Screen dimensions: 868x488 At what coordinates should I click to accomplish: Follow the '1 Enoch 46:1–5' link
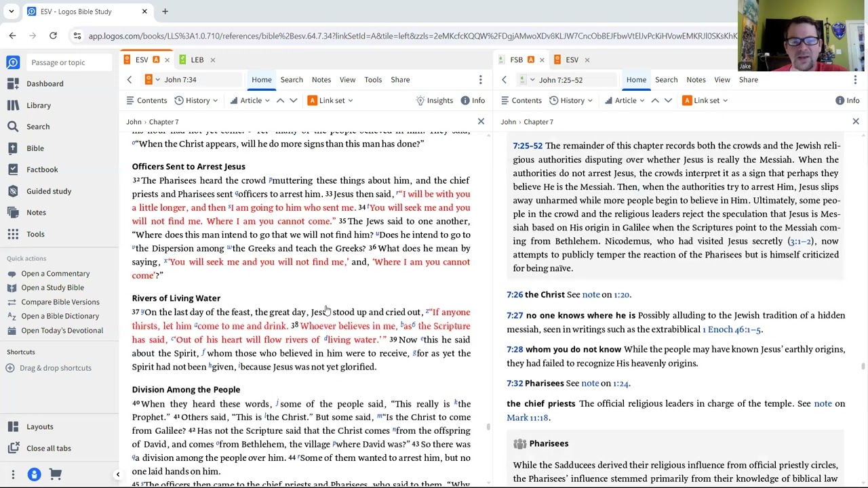tap(732, 329)
